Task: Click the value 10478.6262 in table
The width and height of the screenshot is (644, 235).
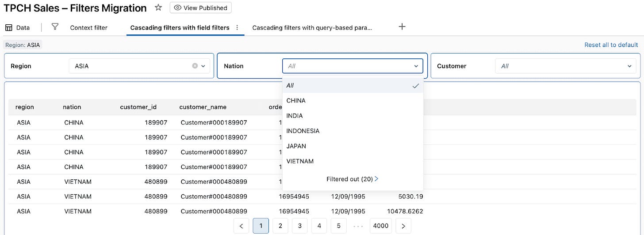Action: point(404,211)
